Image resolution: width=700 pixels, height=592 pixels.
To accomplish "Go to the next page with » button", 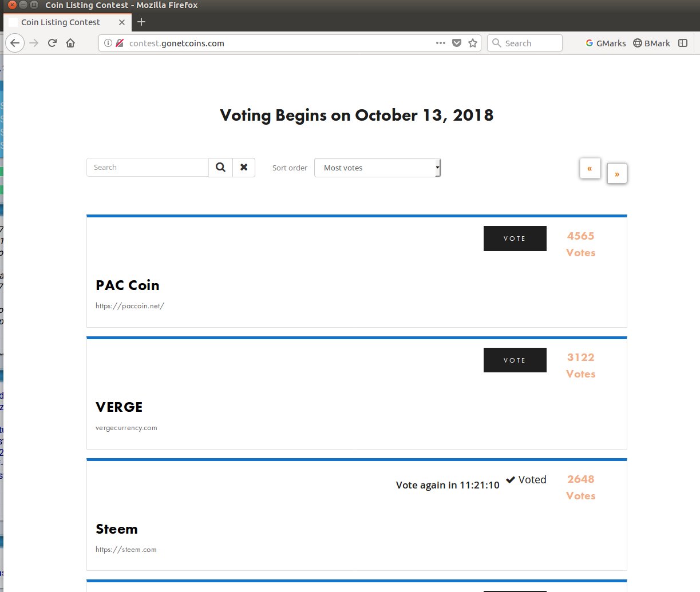I will pos(617,174).
